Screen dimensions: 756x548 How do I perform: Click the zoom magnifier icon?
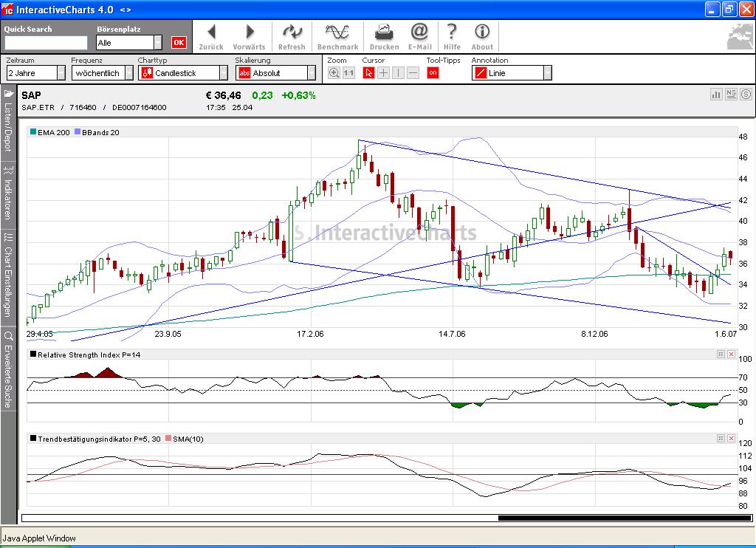point(334,73)
